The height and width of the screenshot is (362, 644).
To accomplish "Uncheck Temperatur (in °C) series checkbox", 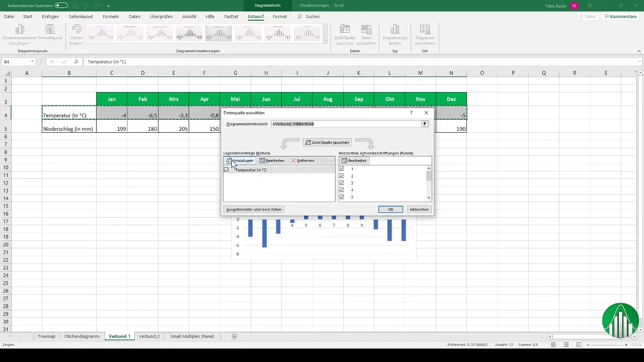I will [226, 170].
